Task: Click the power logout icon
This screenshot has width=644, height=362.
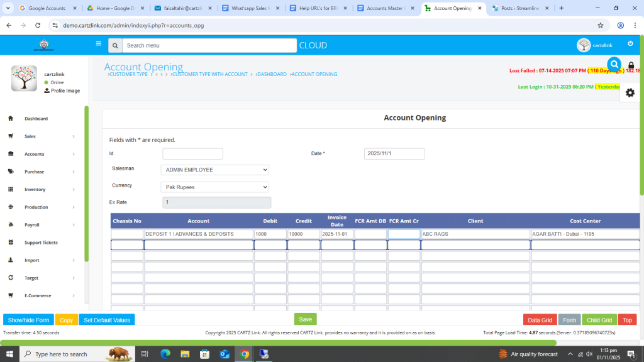Action: coord(630,44)
